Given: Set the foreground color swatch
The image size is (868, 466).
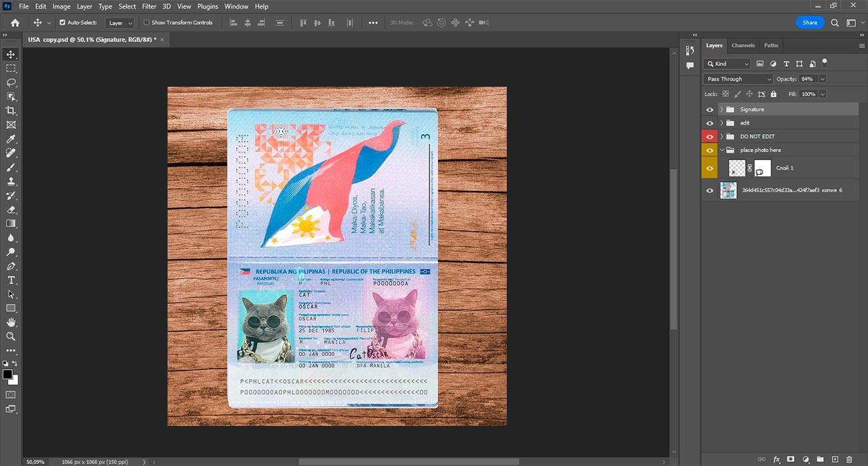Looking at the screenshot, I should 7,375.
